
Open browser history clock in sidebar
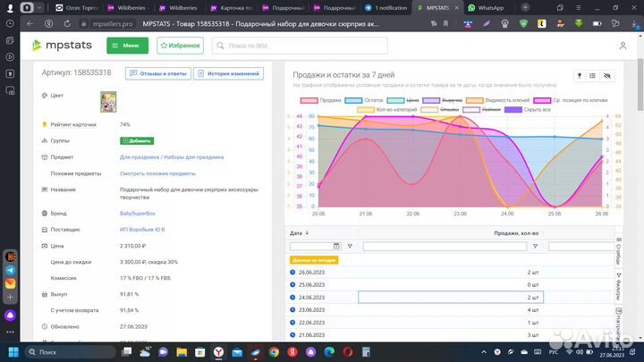(10, 24)
